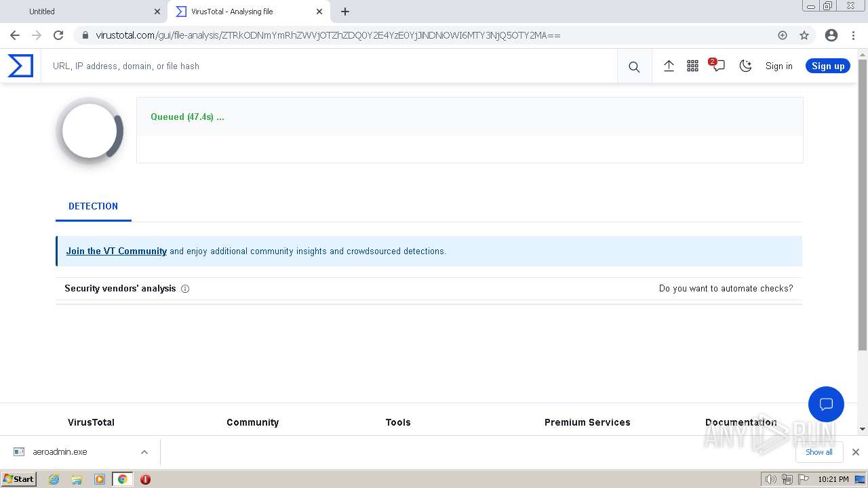The height and width of the screenshot is (488, 868).
Task: Click the Windows Start button
Action: [18, 479]
